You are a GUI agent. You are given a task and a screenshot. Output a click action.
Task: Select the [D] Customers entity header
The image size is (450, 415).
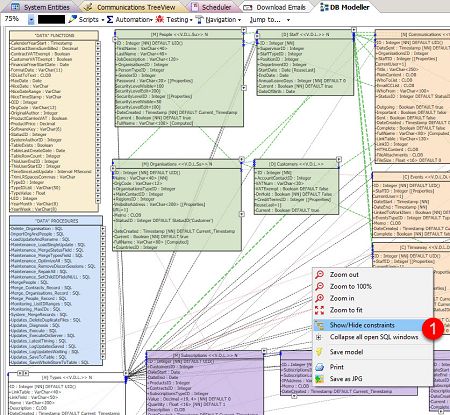coord(296,164)
